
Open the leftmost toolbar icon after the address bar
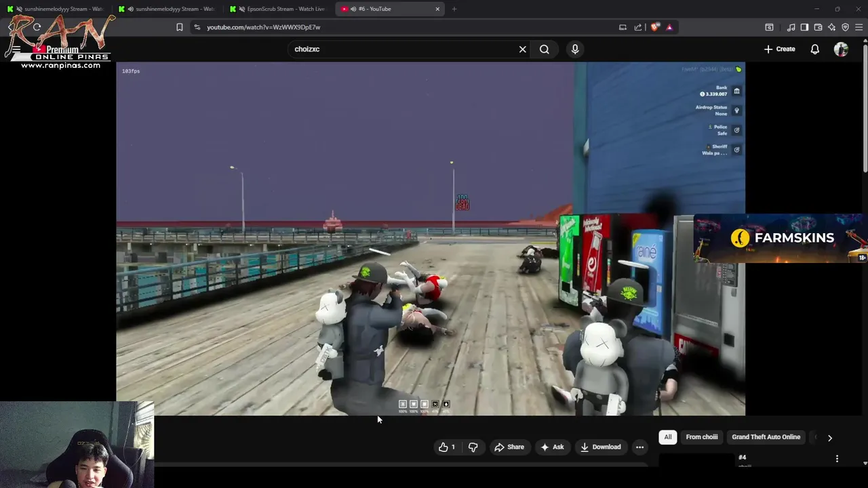(769, 27)
